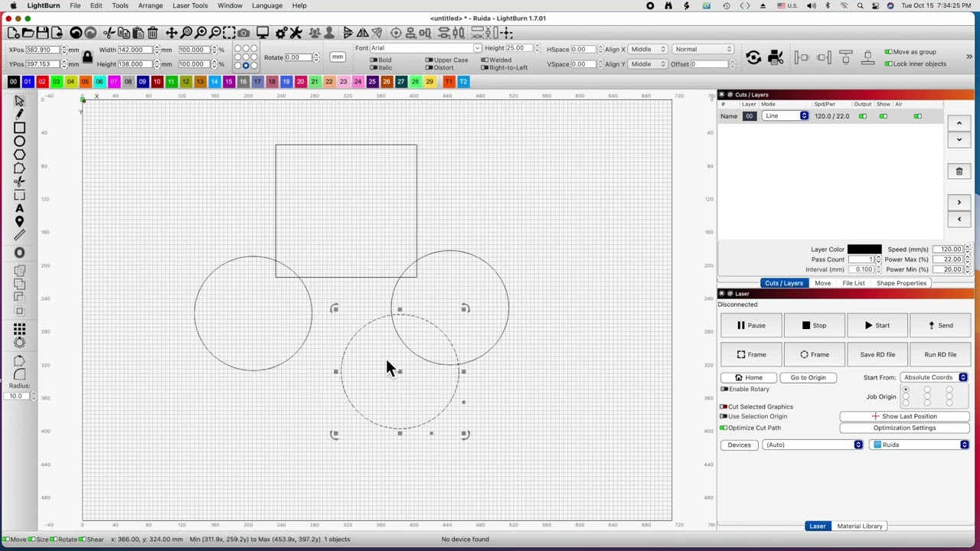
Task: Click the Undo arrow icon
Action: tap(76, 33)
